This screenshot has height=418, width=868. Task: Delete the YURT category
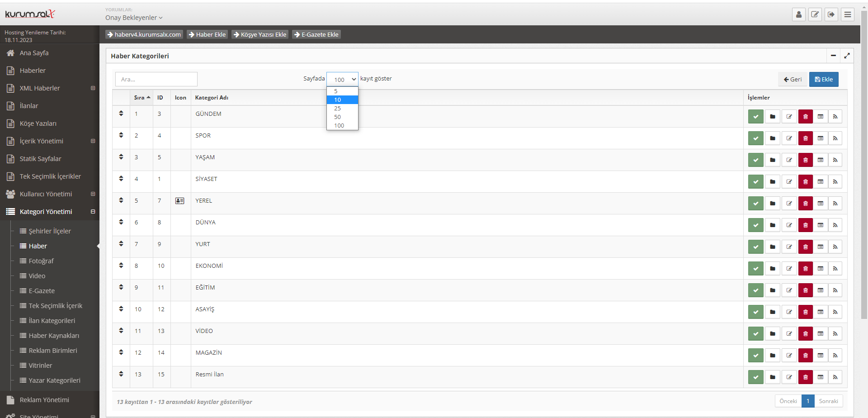coord(806,247)
